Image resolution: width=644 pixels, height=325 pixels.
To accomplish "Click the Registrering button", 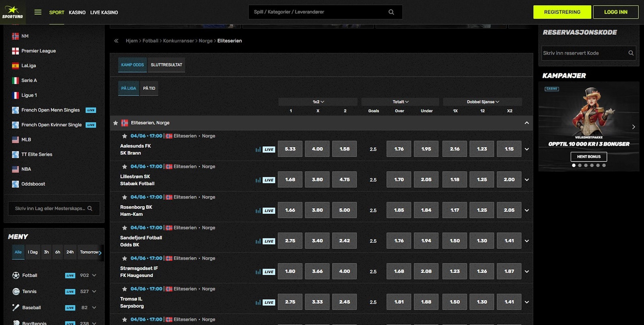I will coord(562,12).
